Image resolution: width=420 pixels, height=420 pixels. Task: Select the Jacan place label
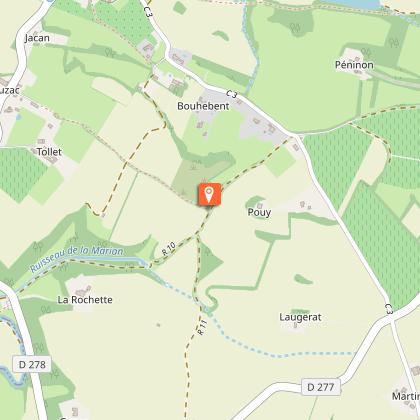[x=37, y=38]
